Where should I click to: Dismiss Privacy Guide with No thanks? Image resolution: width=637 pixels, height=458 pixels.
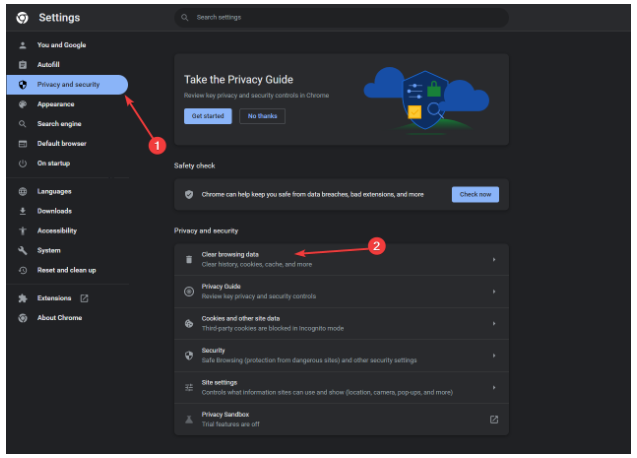(x=261, y=116)
